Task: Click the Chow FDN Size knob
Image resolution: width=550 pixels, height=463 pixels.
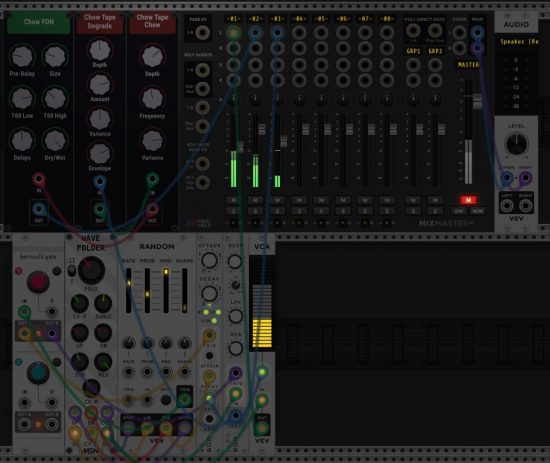Action: (55, 56)
